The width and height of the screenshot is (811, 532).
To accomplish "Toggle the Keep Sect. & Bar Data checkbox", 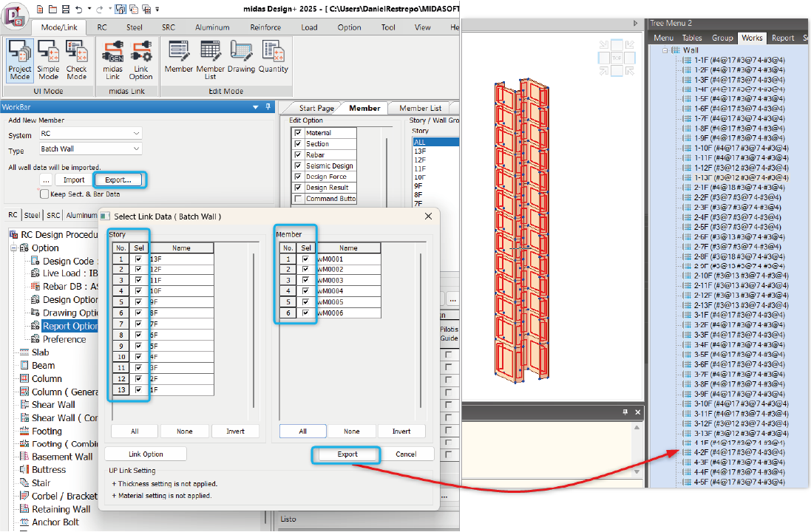I will pyautogui.click(x=44, y=194).
